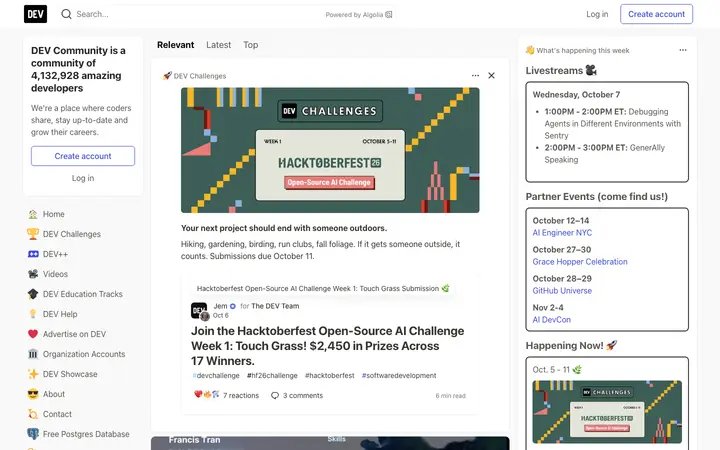Image resolution: width=720 pixels, height=450 pixels.
Task: Click the #softwaredevelopment tag
Action: 399,376
